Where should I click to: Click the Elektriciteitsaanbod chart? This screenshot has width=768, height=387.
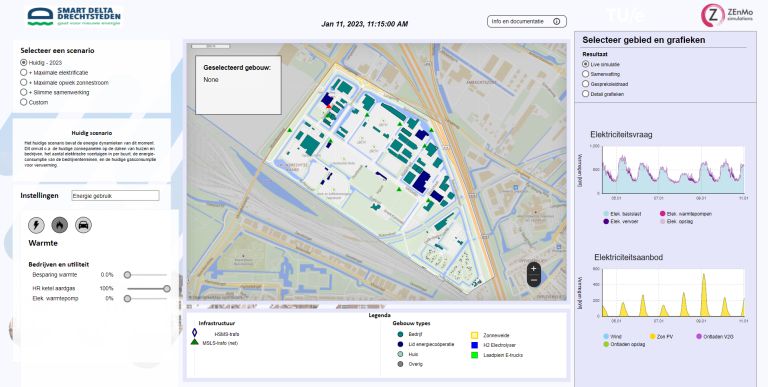tap(673, 292)
